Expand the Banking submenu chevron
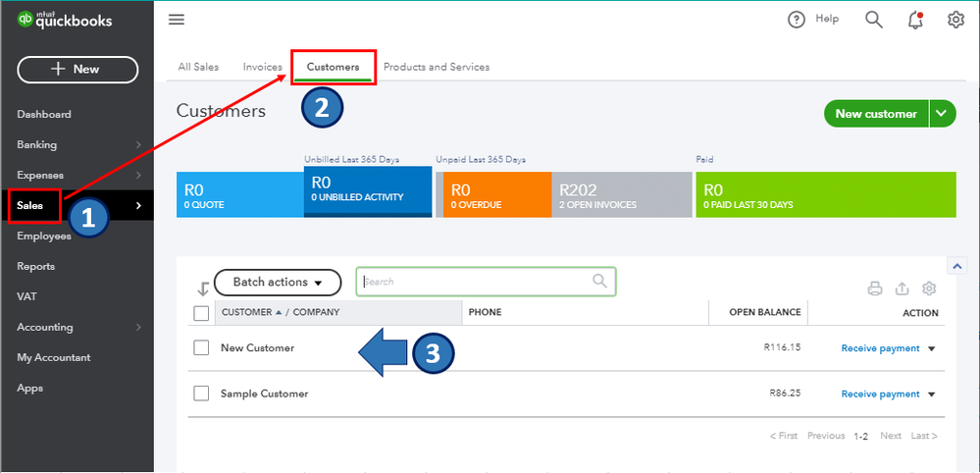The width and height of the screenshot is (980, 473). 138,145
